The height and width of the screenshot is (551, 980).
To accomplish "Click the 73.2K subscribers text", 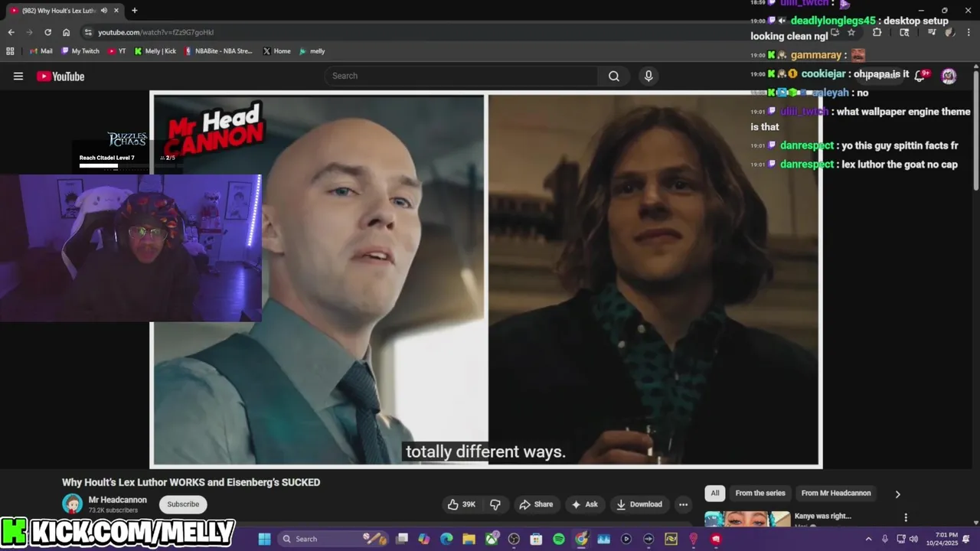I will (113, 510).
